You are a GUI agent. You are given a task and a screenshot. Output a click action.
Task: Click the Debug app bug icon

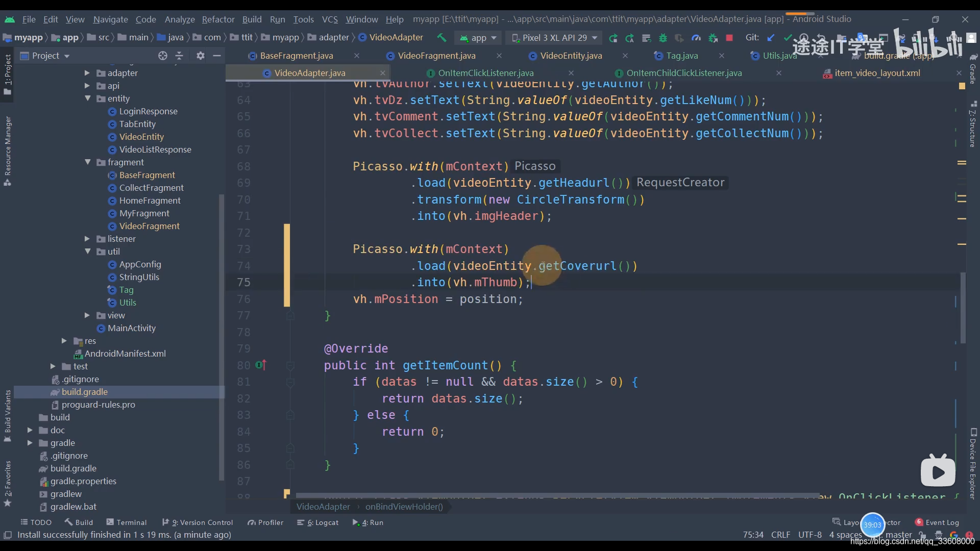tap(663, 38)
